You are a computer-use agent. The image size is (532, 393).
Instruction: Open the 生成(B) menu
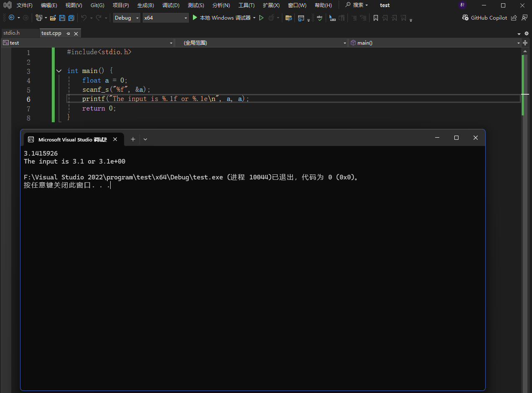145,5
